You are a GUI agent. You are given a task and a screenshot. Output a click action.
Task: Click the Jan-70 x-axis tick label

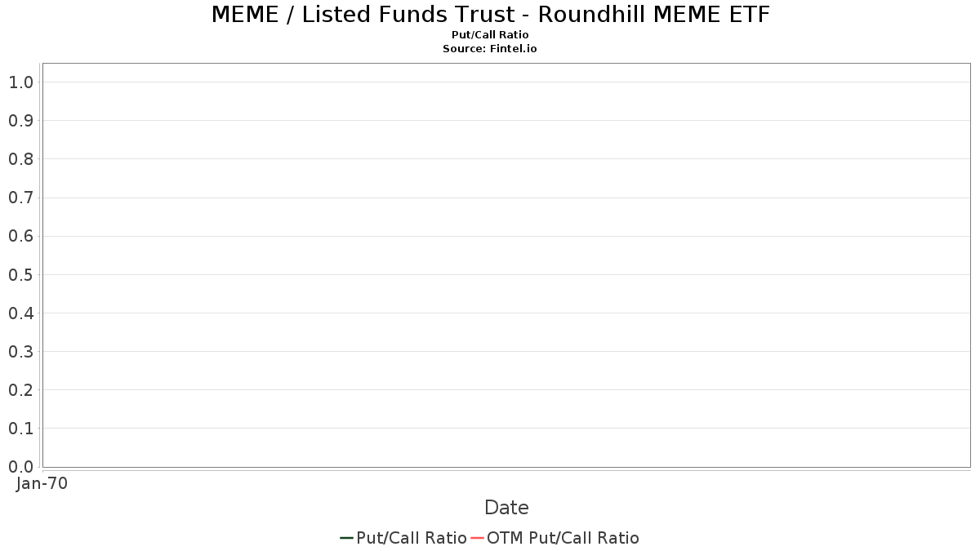42,483
